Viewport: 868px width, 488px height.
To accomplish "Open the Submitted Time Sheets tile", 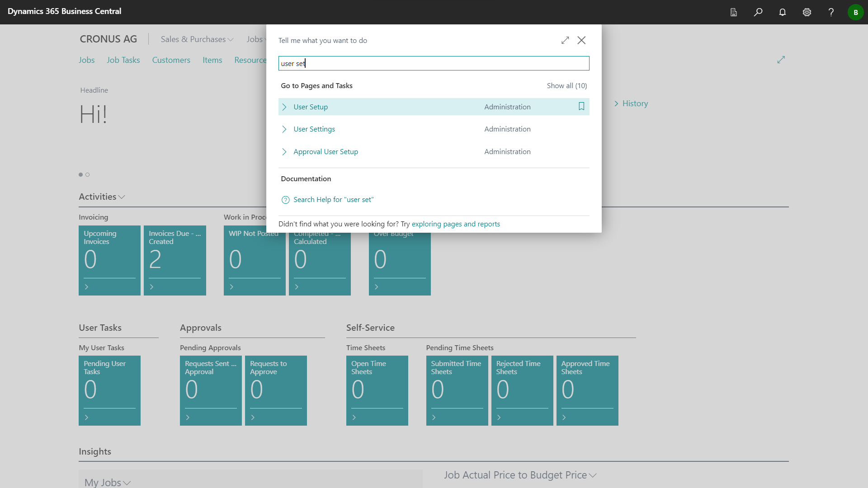I will [x=457, y=390].
